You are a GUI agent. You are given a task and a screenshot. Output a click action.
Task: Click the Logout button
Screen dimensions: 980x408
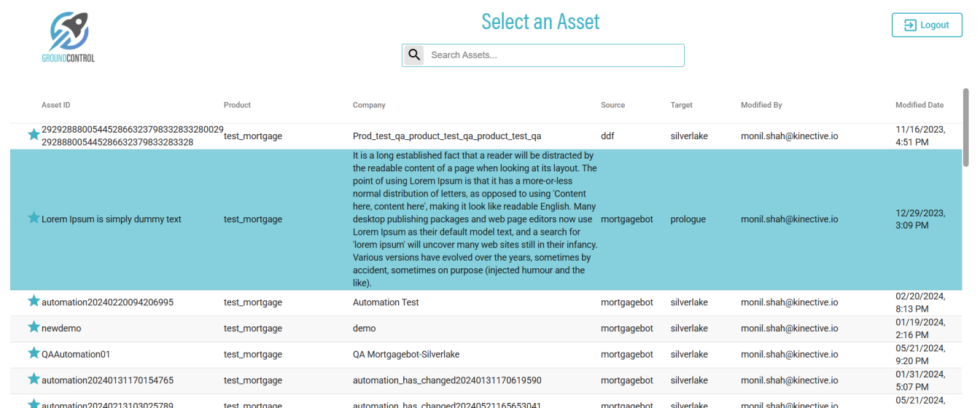coord(927,25)
